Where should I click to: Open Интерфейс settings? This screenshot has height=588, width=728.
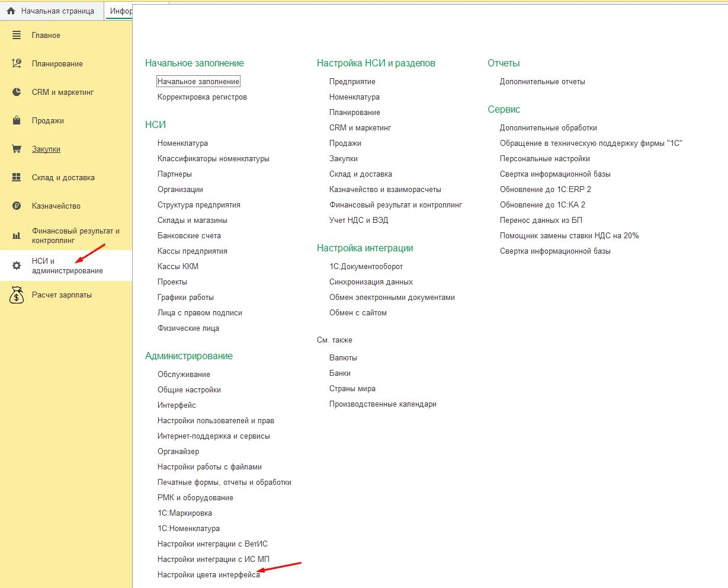[177, 405]
